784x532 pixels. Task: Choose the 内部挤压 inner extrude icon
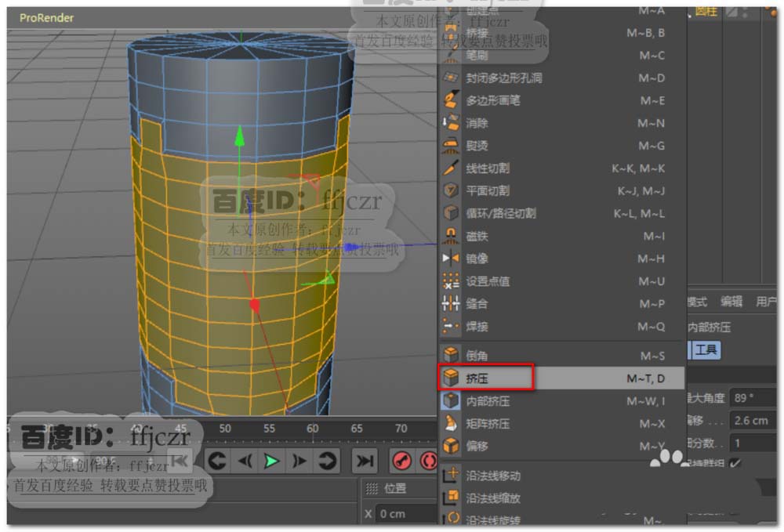[x=451, y=401]
